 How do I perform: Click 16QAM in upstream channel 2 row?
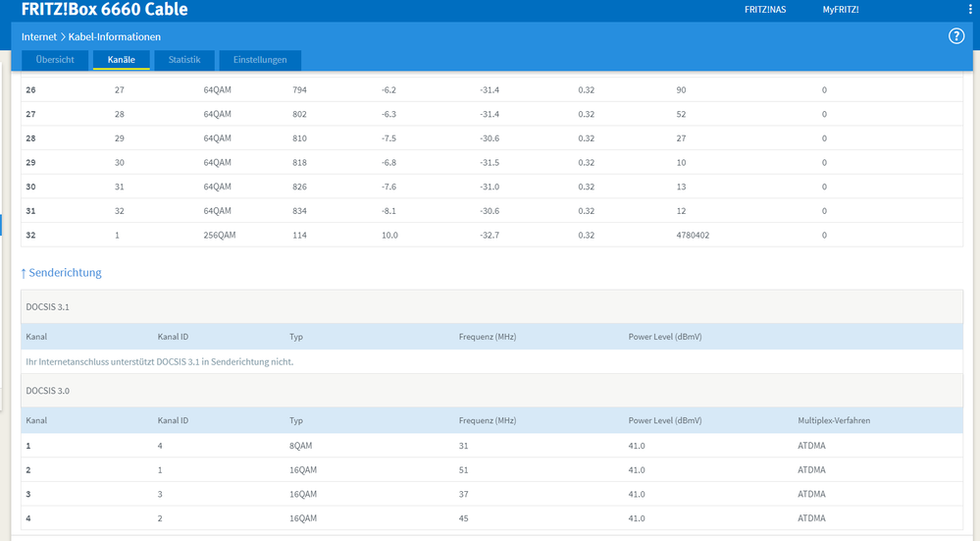coord(303,470)
